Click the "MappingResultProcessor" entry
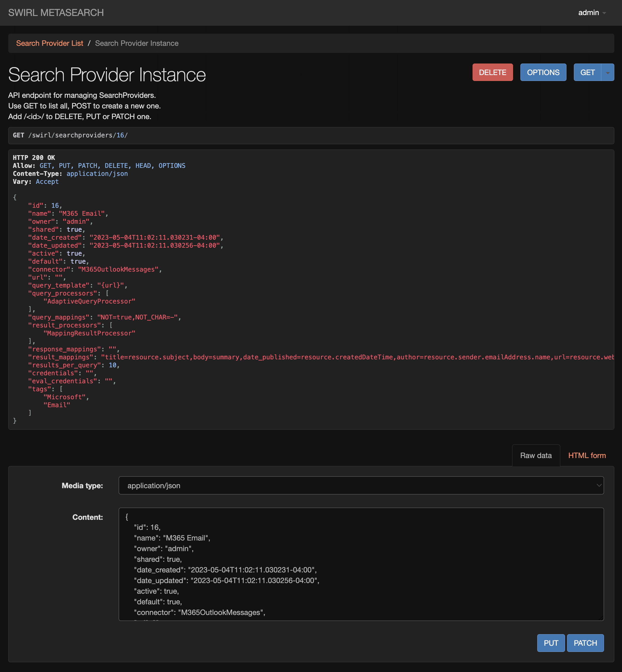622x672 pixels. pos(89,333)
